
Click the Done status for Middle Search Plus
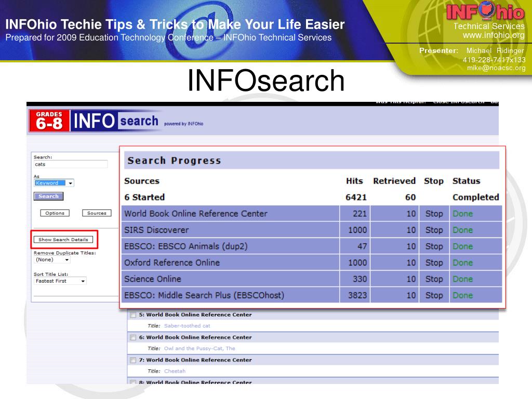click(463, 295)
